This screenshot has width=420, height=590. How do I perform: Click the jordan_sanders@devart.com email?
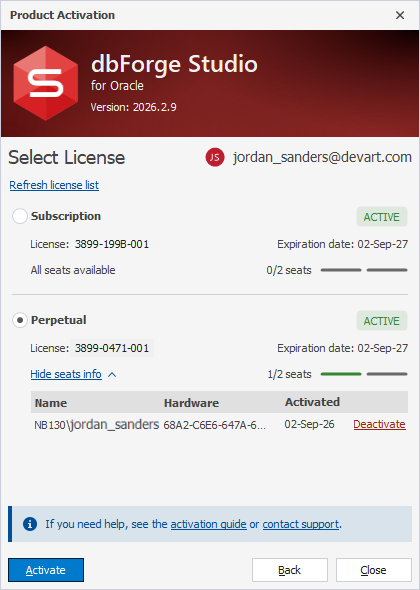tap(322, 157)
